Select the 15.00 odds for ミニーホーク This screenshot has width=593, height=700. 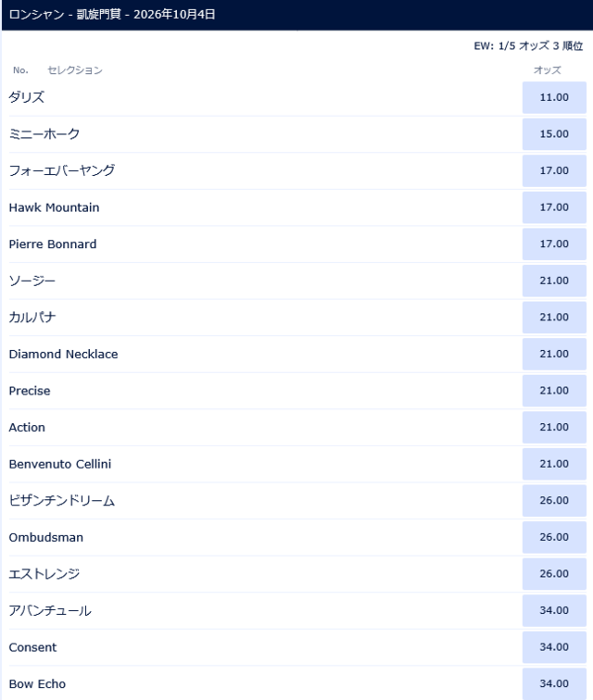(x=554, y=134)
